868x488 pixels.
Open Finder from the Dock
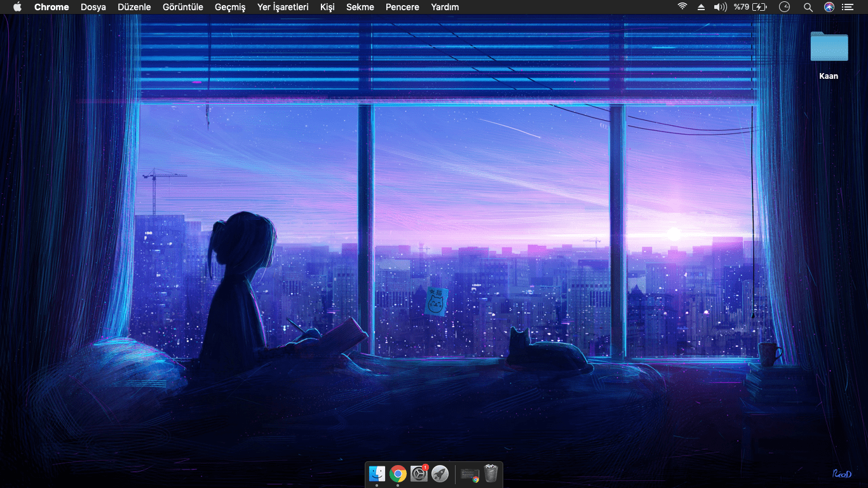[377, 473]
